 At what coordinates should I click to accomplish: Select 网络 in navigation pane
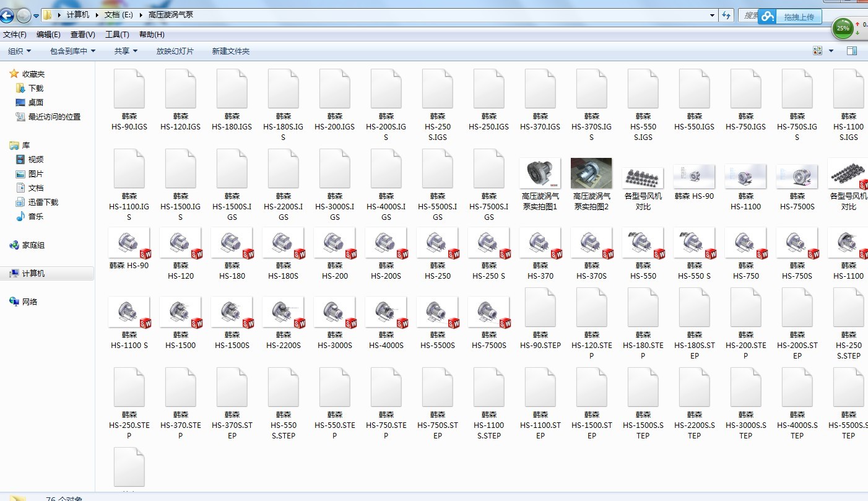pyautogui.click(x=24, y=302)
